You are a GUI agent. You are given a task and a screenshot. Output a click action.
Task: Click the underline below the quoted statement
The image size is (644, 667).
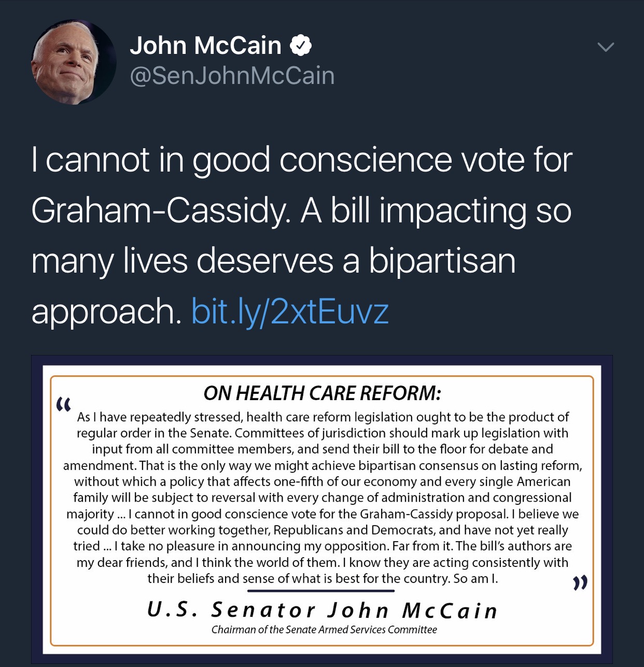click(321, 591)
